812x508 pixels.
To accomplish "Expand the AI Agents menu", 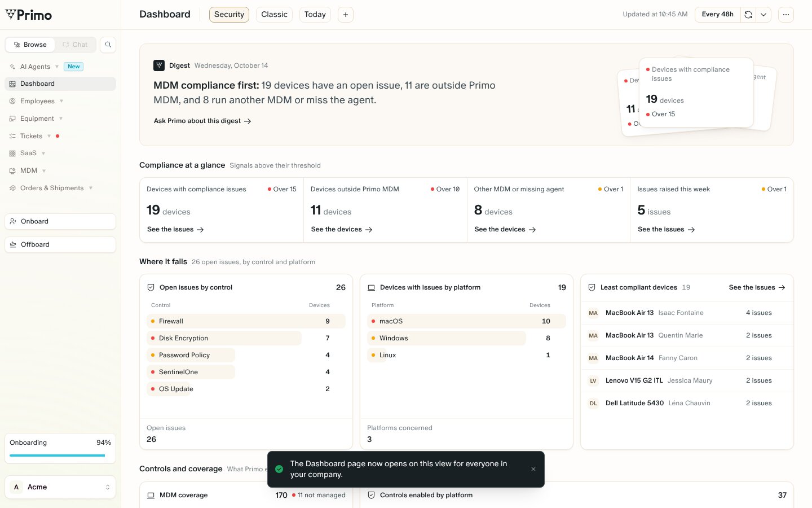I will pos(57,67).
